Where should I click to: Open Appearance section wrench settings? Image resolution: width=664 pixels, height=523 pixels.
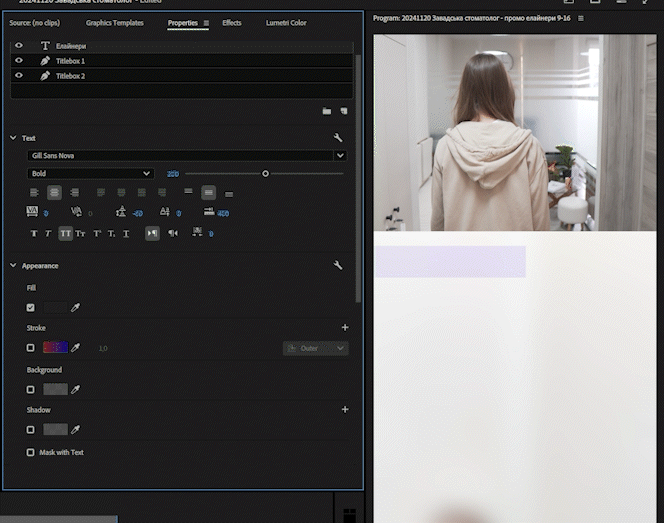(338, 265)
